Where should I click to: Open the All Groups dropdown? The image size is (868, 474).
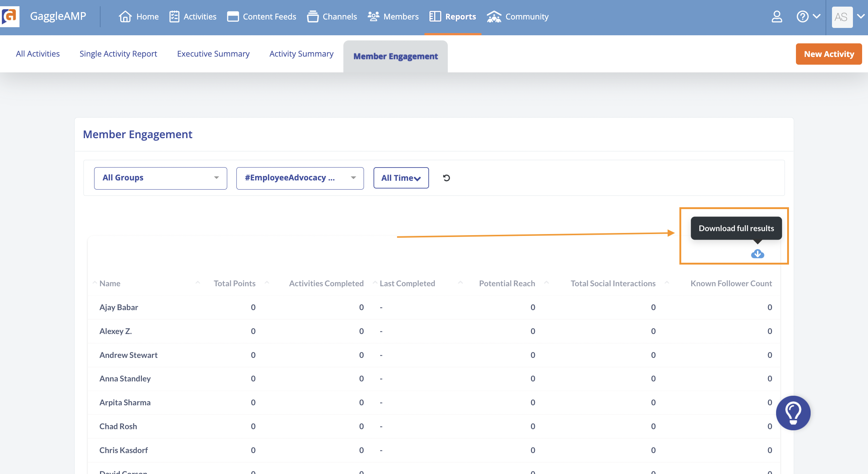click(x=161, y=178)
